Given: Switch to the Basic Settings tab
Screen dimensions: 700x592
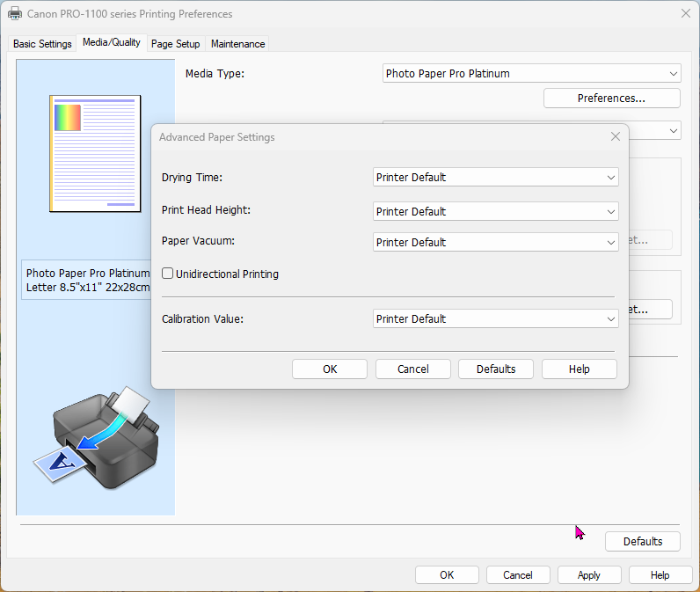Looking at the screenshot, I should [x=42, y=44].
